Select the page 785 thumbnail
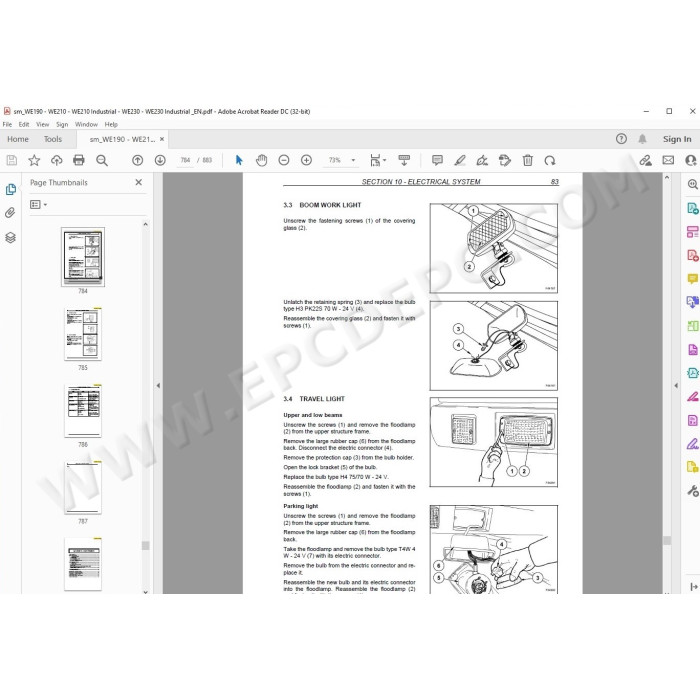The image size is (700, 700). [x=83, y=334]
